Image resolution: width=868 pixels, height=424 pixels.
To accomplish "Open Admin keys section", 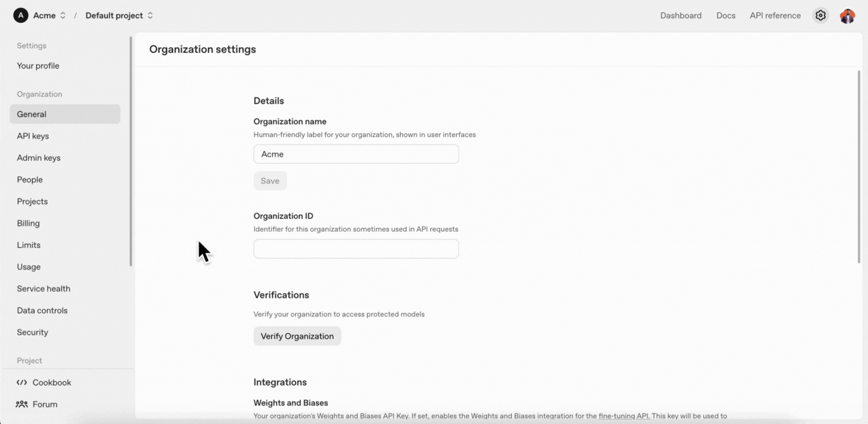I will pyautogui.click(x=38, y=158).
